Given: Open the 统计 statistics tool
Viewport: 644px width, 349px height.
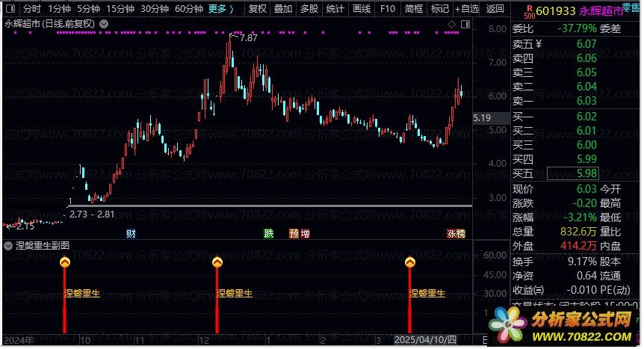Looking at the screenshot, I should [335, 9].
